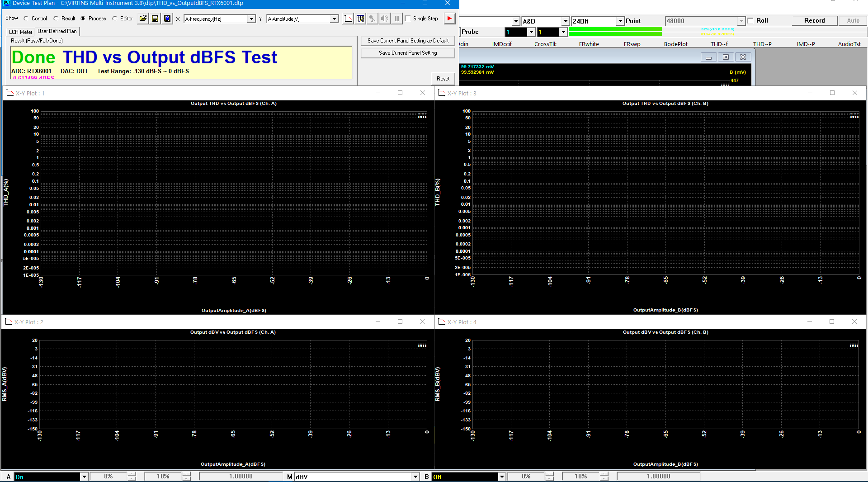The width and height of the screenshot is (868, 482).
Task: Maximize the X-Y Plot : 1 window
Action: click(400, 93)
